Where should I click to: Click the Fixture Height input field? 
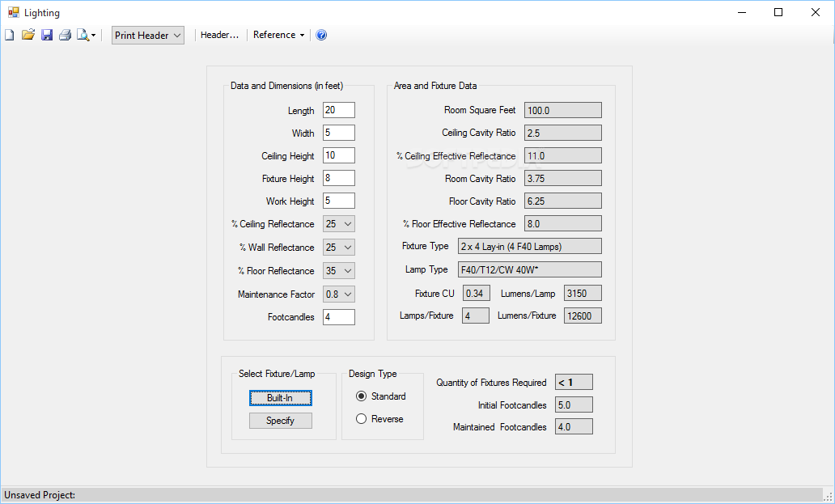coord(339,178)
